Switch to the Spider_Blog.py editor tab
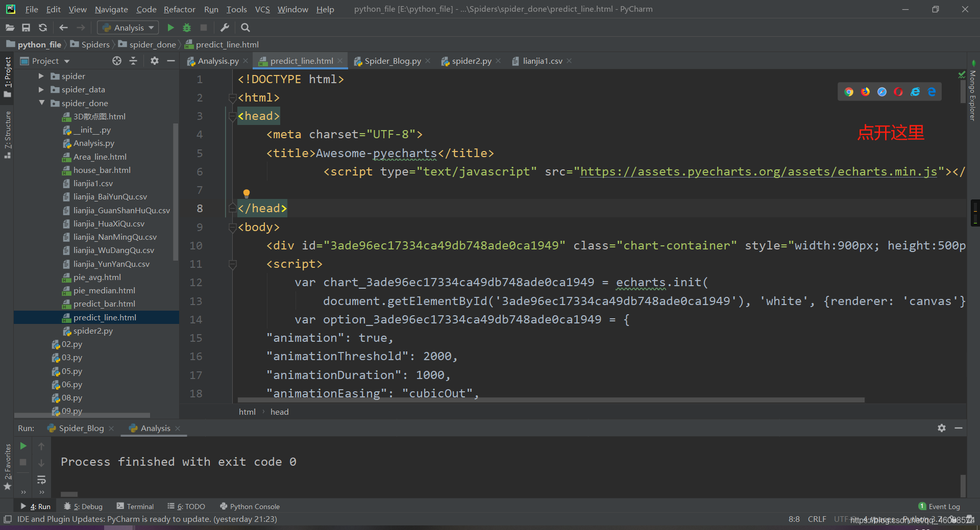This screenshot has width=980, height=530. [x=393, y=61]
